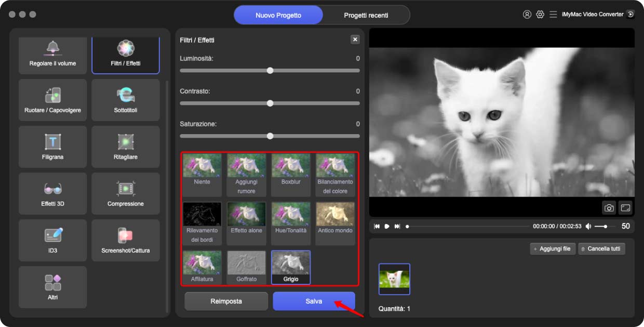Screen dimensions: 644x327
Task: Click the kitten video preview area
Action: tap(502, 122)
